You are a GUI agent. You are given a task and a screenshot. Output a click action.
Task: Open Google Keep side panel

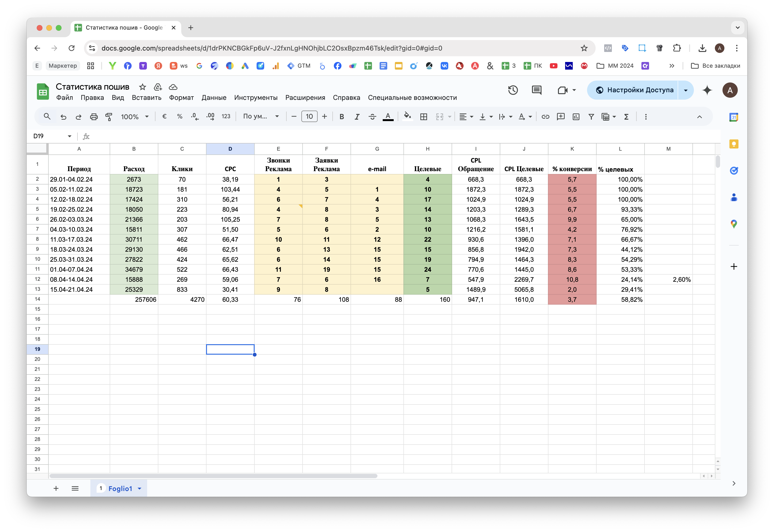[734, 144]
